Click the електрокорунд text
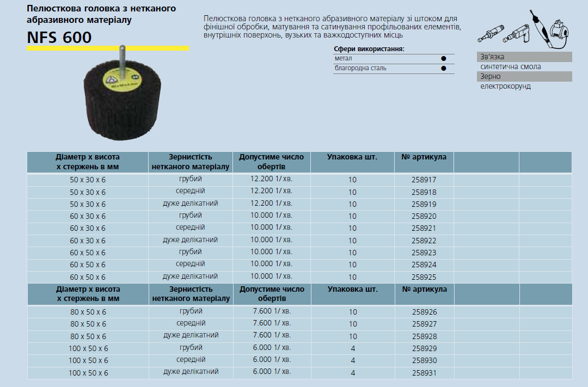This screenshot has width=588, height=387. coord(505,86)
